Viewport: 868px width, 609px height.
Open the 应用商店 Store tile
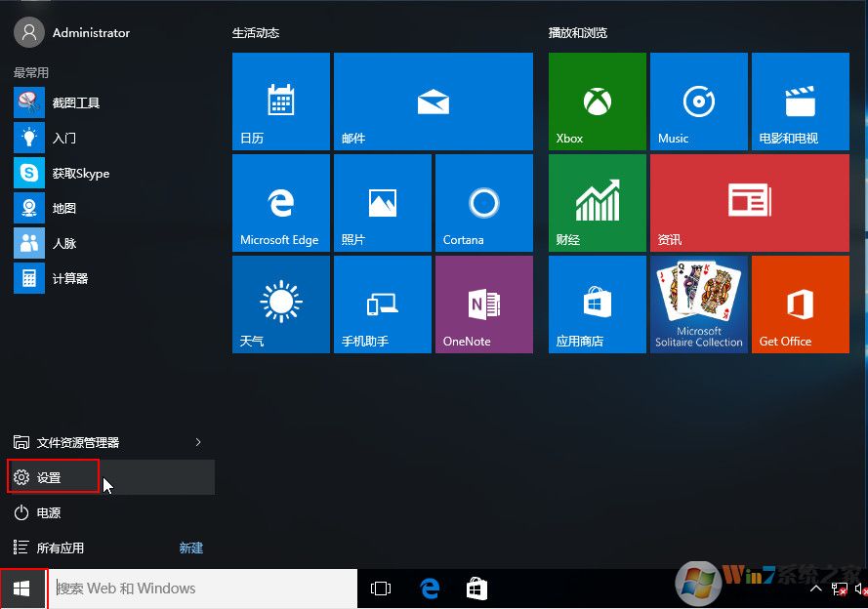[597, 304]
